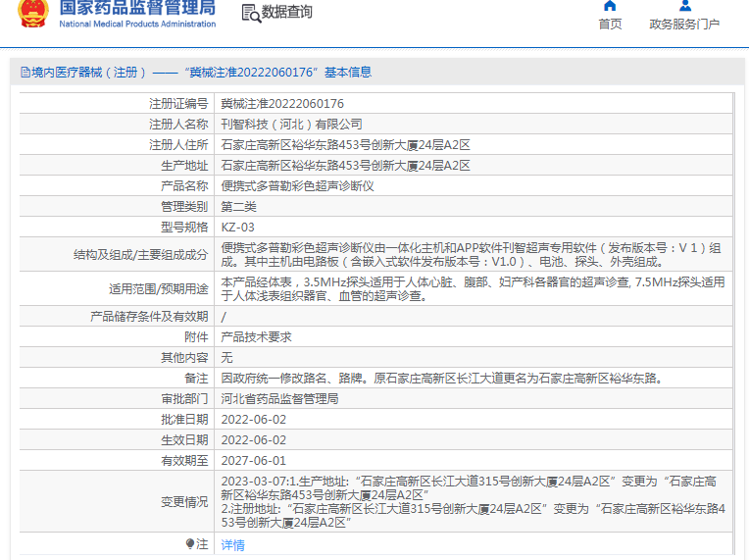Click the 管理类别 label
Image resolution: width=749 pixels, height=560 pixels.
coord(184,206)
